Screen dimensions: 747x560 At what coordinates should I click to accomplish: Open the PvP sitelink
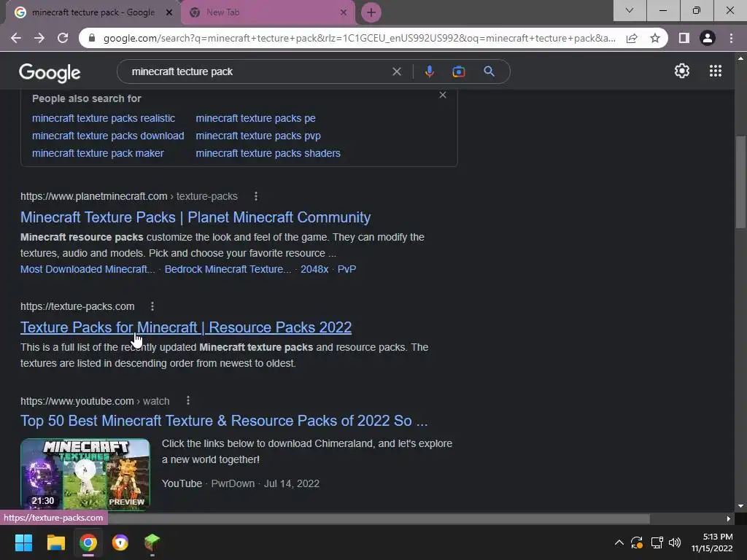coord(347,269)
